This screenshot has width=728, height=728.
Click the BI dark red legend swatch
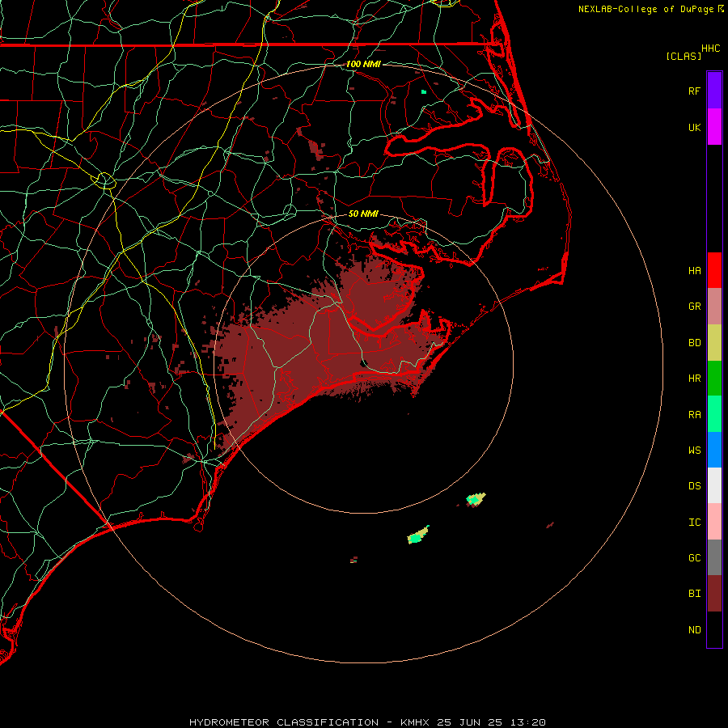pyautogui.click(x=714, y=594)
